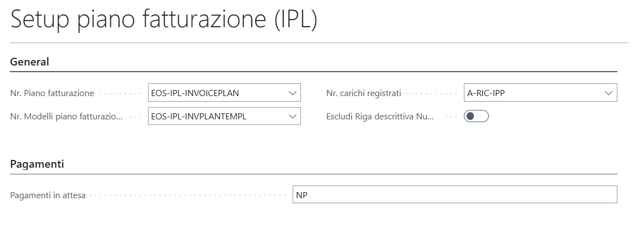The width and height of the screenshot is (644, 231).
Task: Click the Nr. Piano fatturazione label
Action: coord(52,93)
